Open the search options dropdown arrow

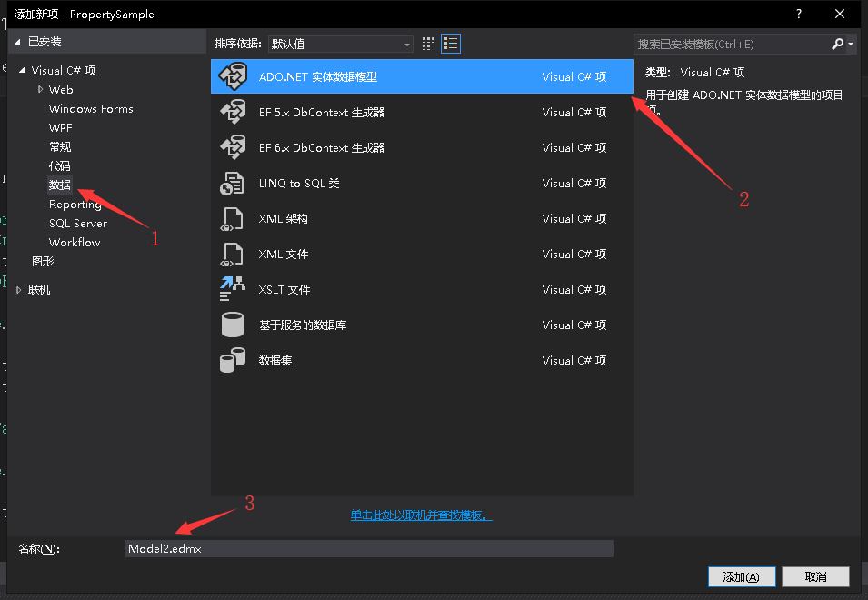click(x=851, y=44)
